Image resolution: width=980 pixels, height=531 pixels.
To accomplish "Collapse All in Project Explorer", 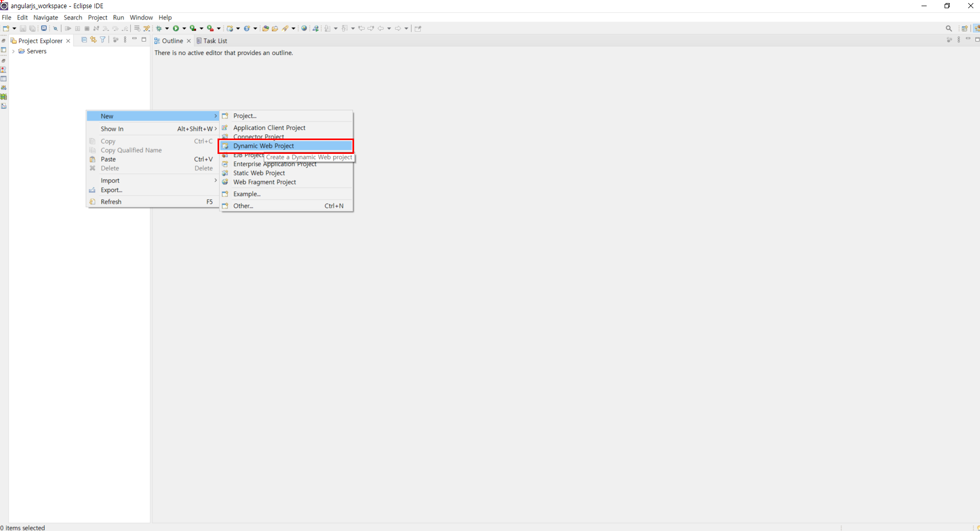I will tap(84, 40).
